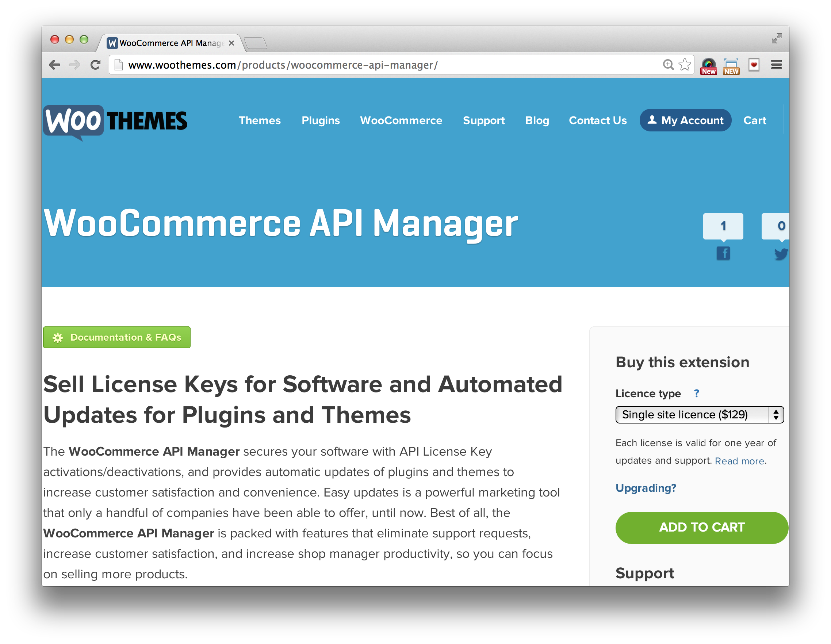Open the Chrome hamburger menu
831x644 pixels.
(777, 65)
